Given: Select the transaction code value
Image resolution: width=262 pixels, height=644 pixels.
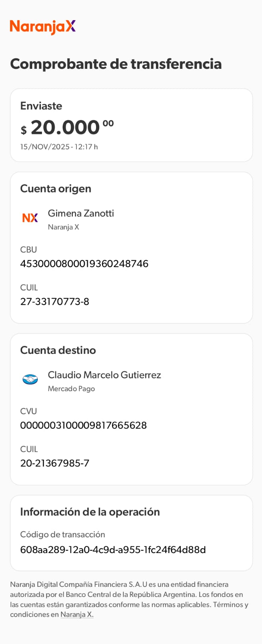Looking at the screenshot, I should point(113,550).
